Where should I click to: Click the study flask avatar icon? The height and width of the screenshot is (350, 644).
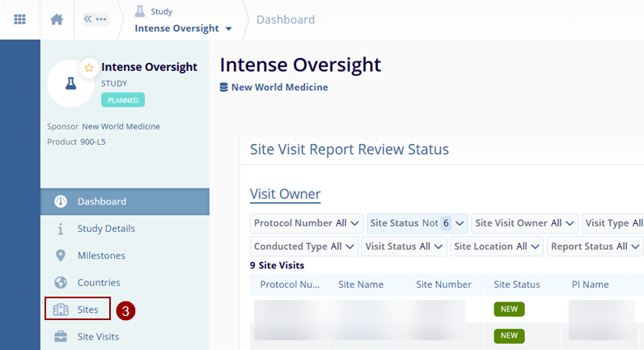pos(70,83)
